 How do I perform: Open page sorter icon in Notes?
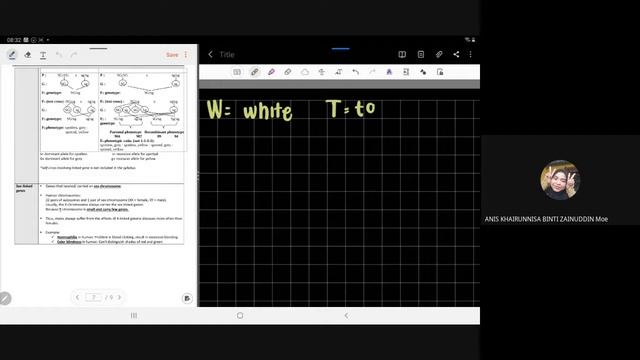(x=421, y=54)
